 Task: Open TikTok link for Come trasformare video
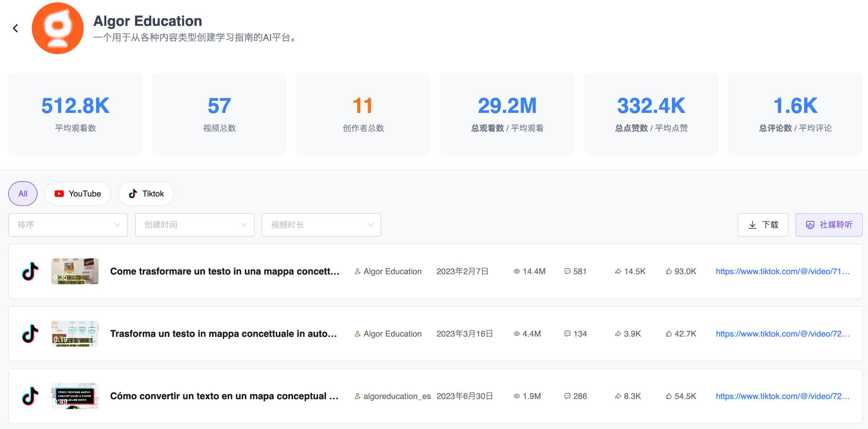pos(783,271)
